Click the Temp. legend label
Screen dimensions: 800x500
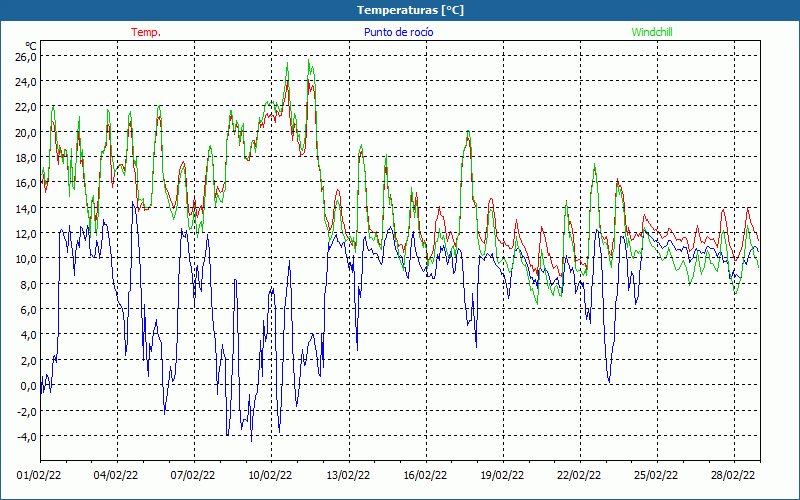pos(146,32)
